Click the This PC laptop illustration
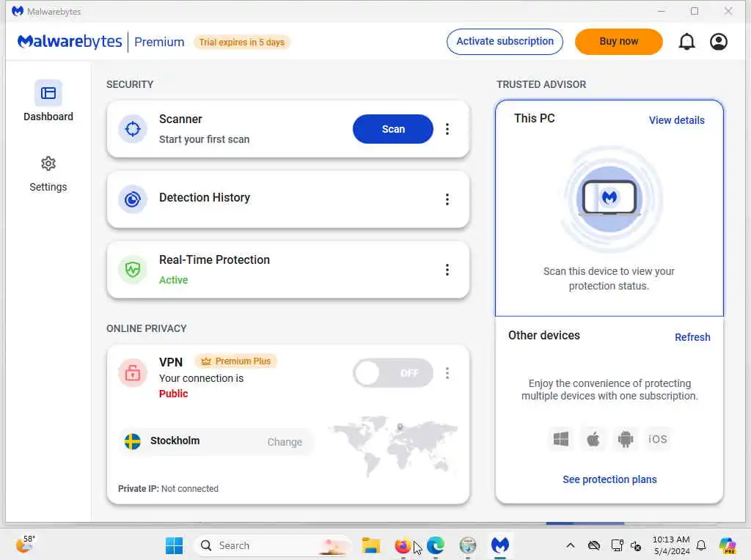Image resolution: width=751 pixels, height=560 pixels. click(x=609, y=198)
